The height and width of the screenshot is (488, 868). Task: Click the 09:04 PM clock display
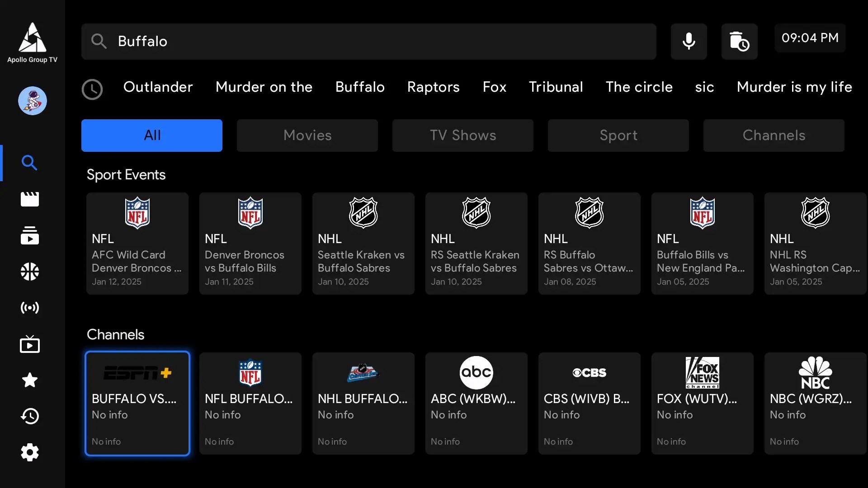[810, 38]
